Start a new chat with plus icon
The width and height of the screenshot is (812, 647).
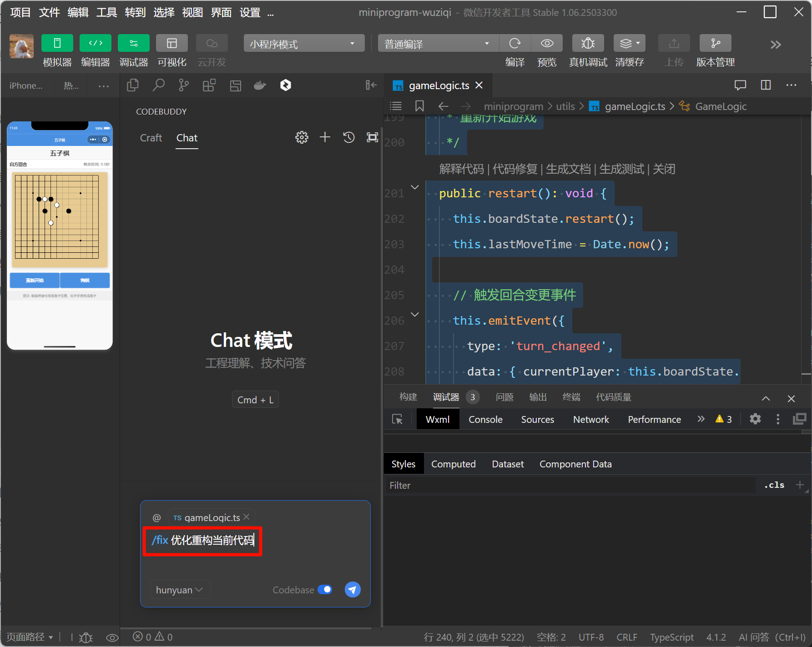point(325,137)
